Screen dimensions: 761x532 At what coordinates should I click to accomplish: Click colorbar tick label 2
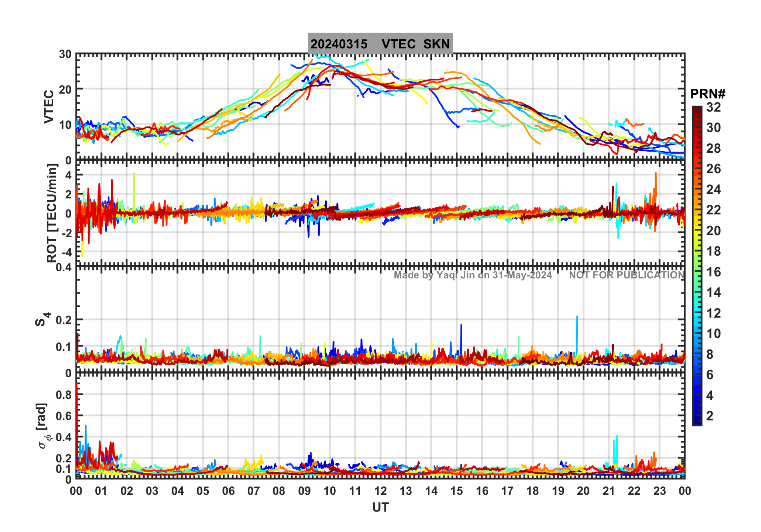coord(710,416)
